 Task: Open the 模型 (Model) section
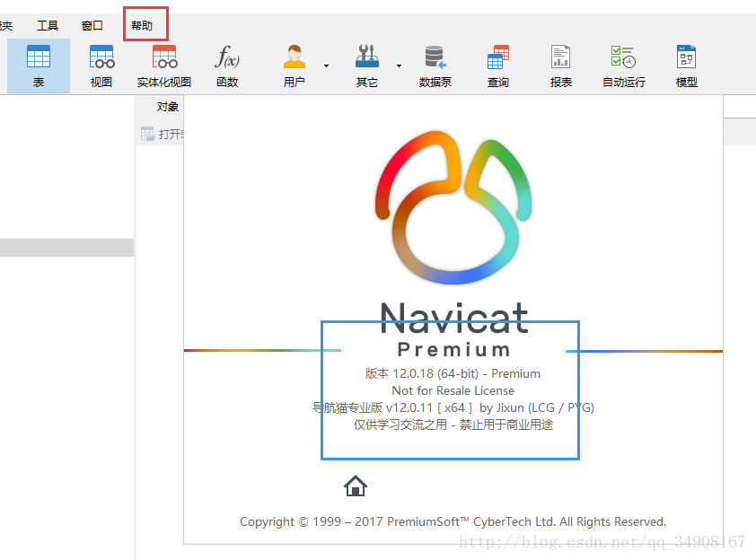point(687,66)
